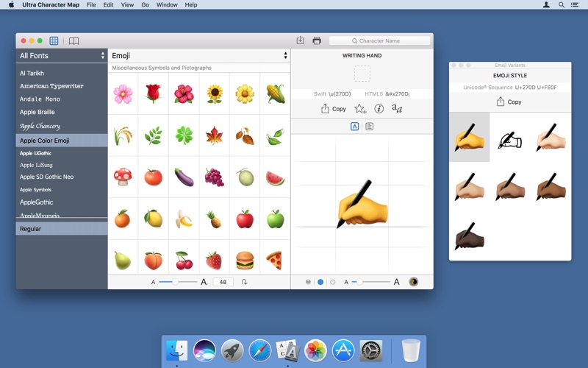Viewport: 588px width, 368px height.
Task: Toggle the dark/light contrast button
Action: 413,282
